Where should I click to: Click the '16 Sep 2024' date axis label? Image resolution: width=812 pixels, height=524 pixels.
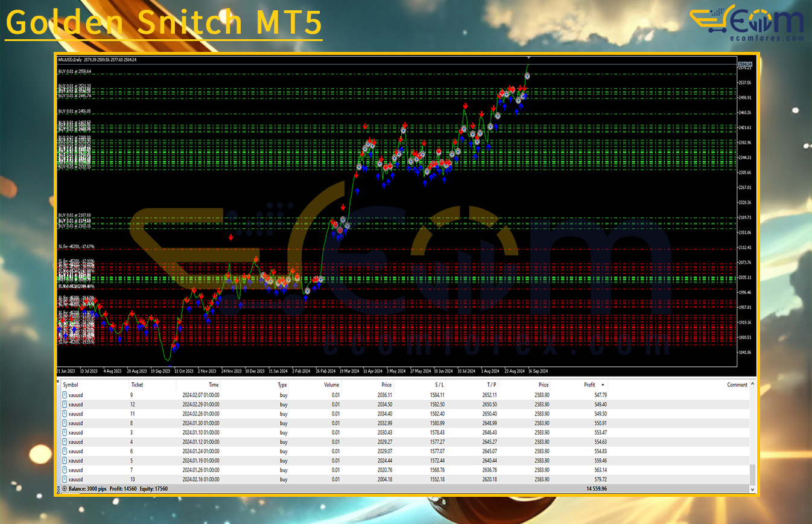pos(538,371)
